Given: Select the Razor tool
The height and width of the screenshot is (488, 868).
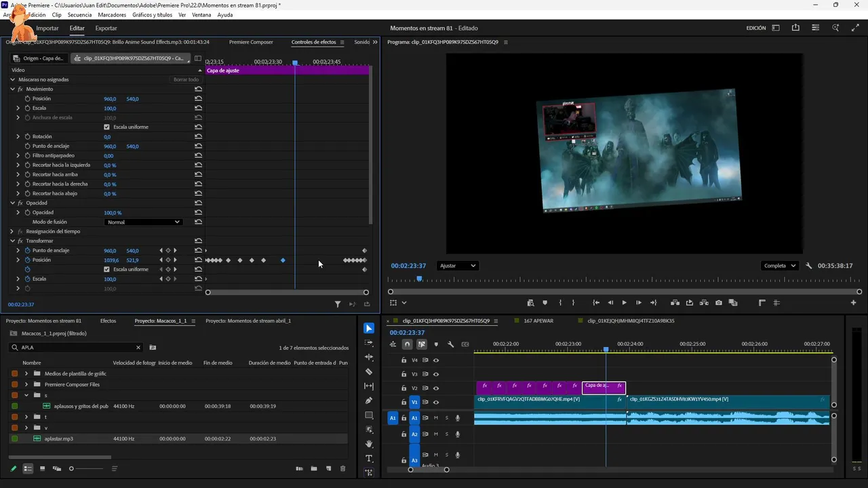Looking at the screenshot, I should tap(369, 371).
